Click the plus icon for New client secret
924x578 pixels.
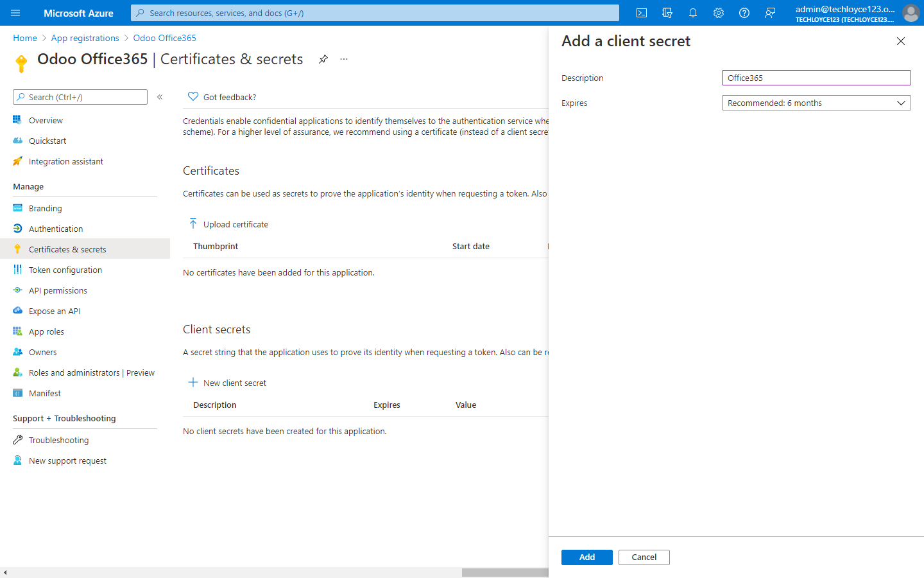[x=193, y=382]
